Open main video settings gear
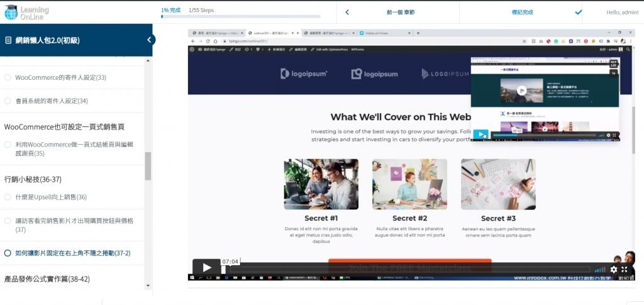 coord(614,269)
